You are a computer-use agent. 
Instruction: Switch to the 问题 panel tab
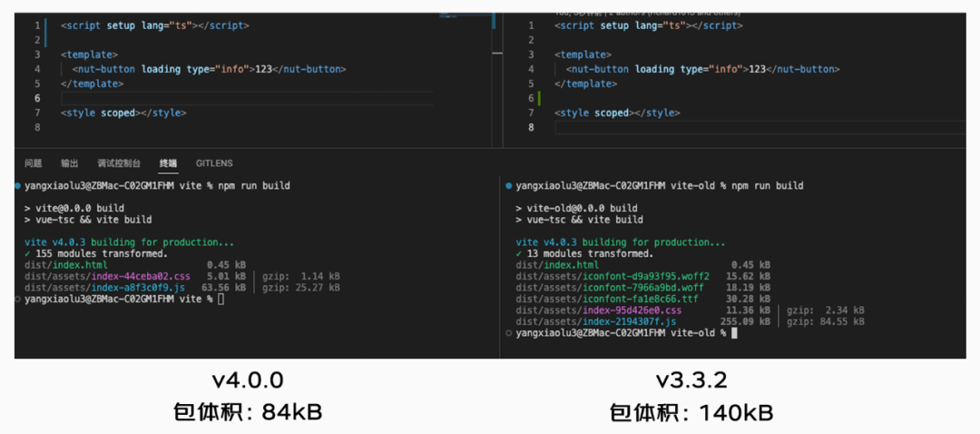point(34,163)
